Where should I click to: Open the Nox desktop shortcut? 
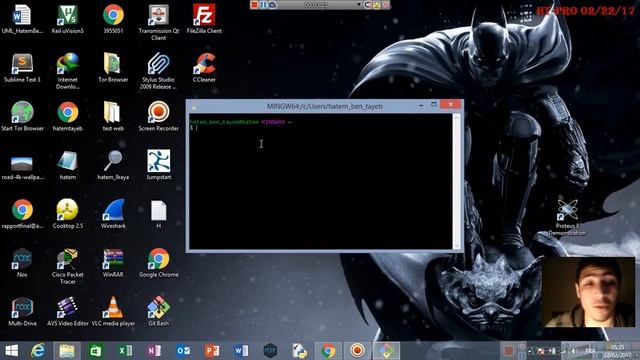pos(22,263)
